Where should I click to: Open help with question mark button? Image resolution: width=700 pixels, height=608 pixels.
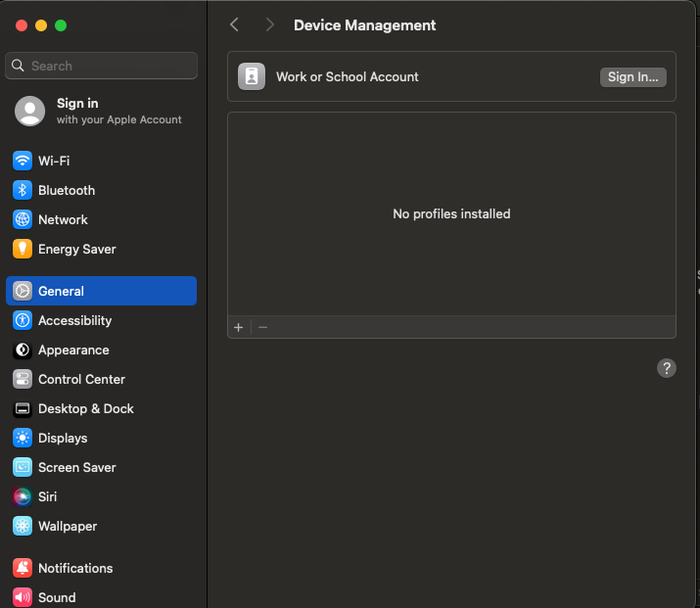667,368
